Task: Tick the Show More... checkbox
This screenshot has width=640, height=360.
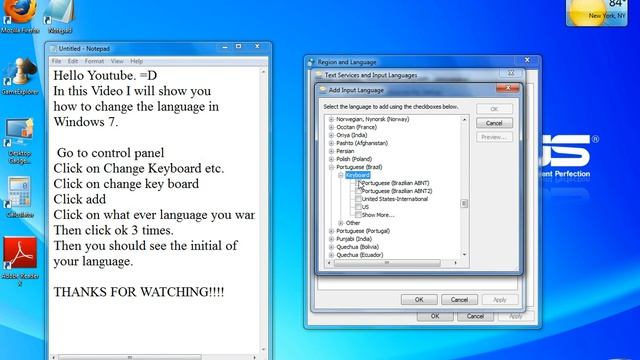Action: coord(358,215)
